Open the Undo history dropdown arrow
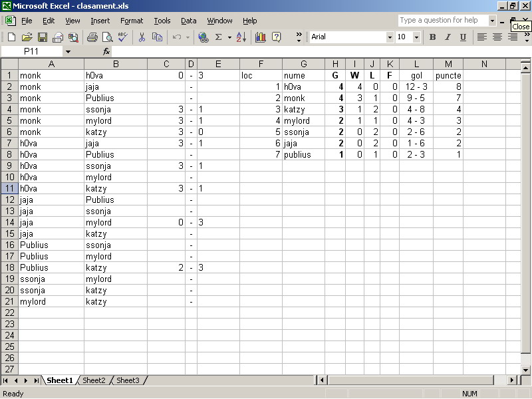Viewport: 532px width, 399px height. (x=188, y=37)
